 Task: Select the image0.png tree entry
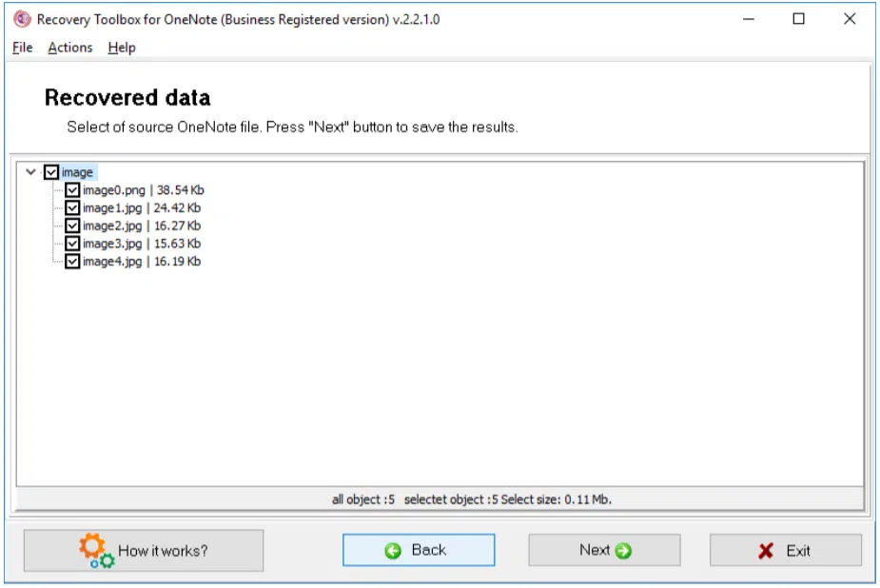[143, 190]
